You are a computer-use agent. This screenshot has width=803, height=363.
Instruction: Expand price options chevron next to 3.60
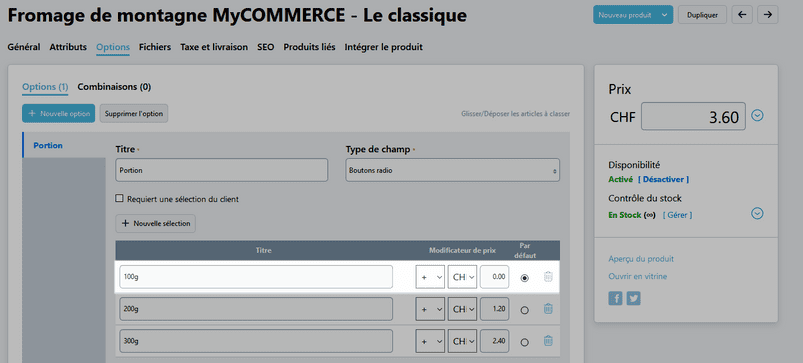pyautogui.click(x=757, y=116)
